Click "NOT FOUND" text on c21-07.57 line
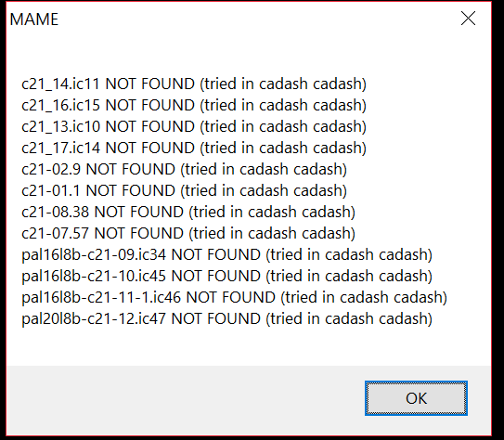This screenshot has width=504, height=440. click(139, 233)
